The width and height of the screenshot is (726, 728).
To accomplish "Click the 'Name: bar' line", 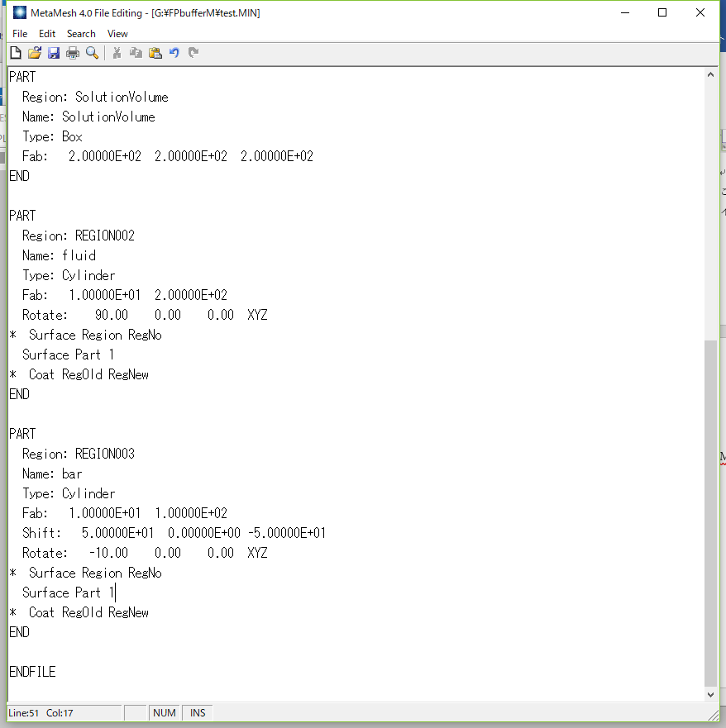I will click(x=52, y=473).
